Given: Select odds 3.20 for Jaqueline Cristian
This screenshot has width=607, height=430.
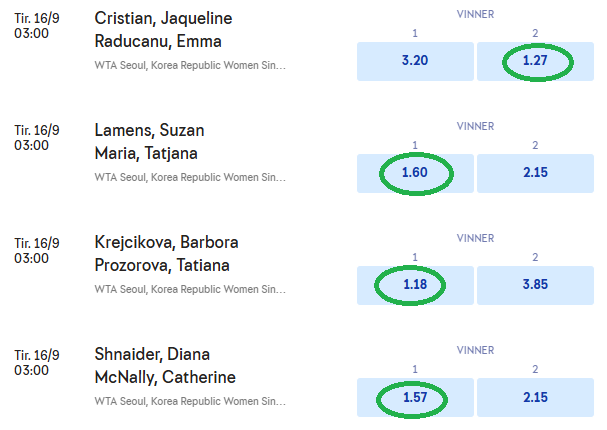Looking at the screenshot, I should pos(414,60).
